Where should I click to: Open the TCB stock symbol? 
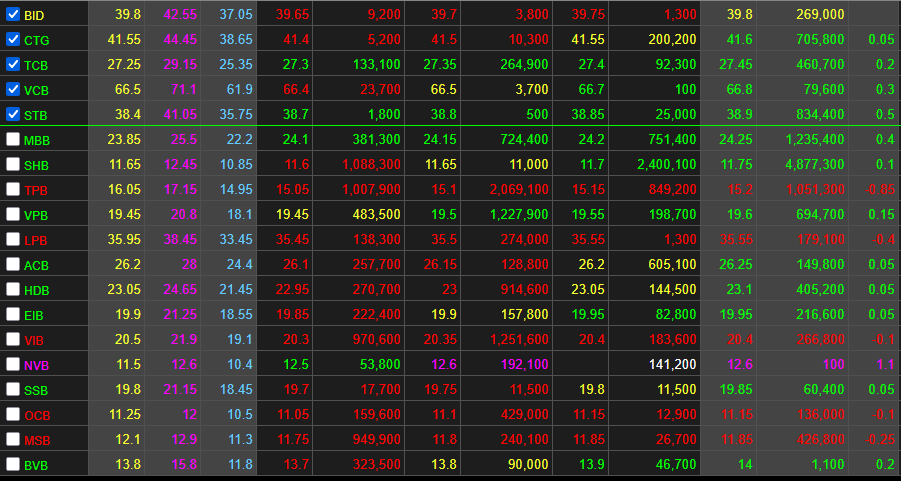click(x=36, y=66)
